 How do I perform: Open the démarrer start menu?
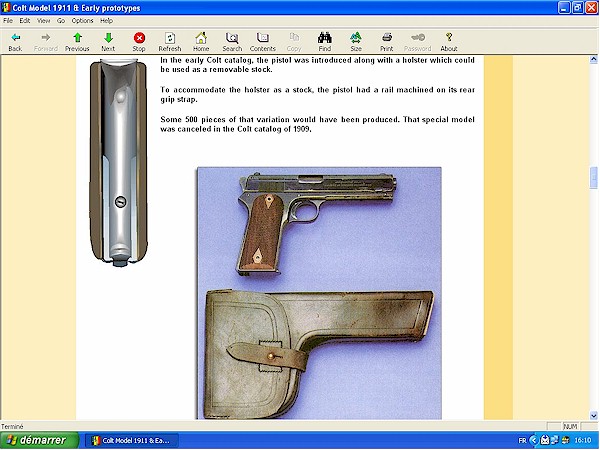point(39,440)
